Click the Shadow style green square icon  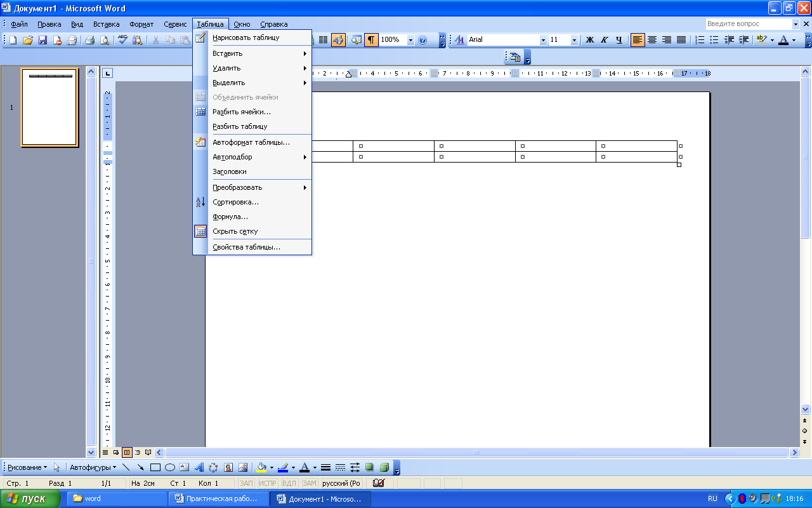pos(370,467)
